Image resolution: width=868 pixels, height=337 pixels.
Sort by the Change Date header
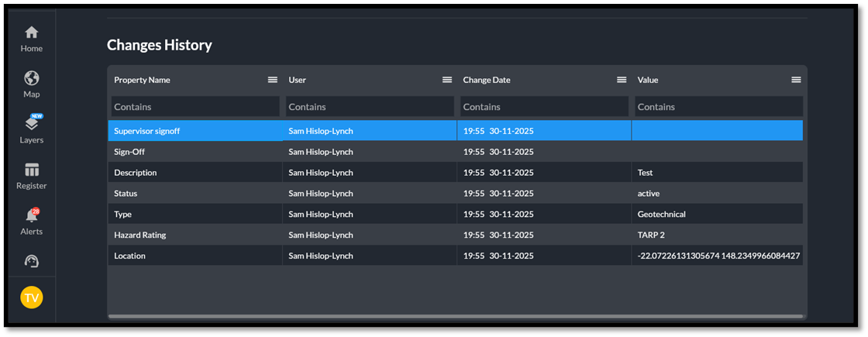487,80
